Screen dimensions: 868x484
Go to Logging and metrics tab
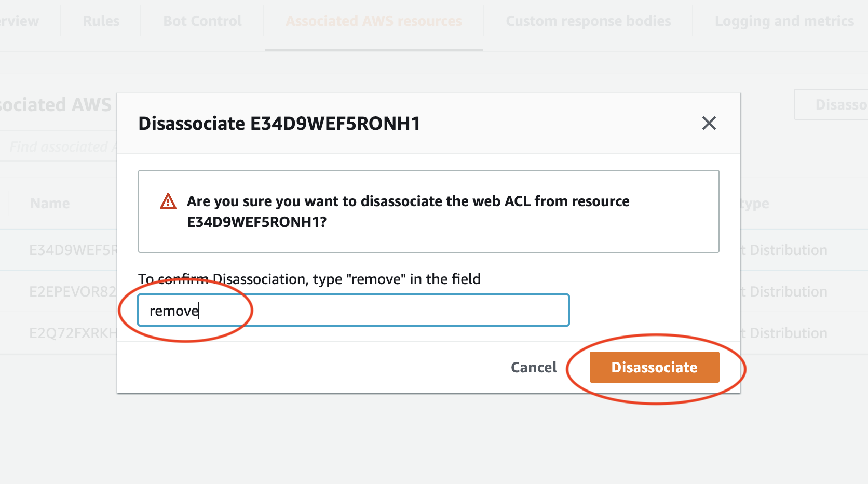[x=784, y=21]
